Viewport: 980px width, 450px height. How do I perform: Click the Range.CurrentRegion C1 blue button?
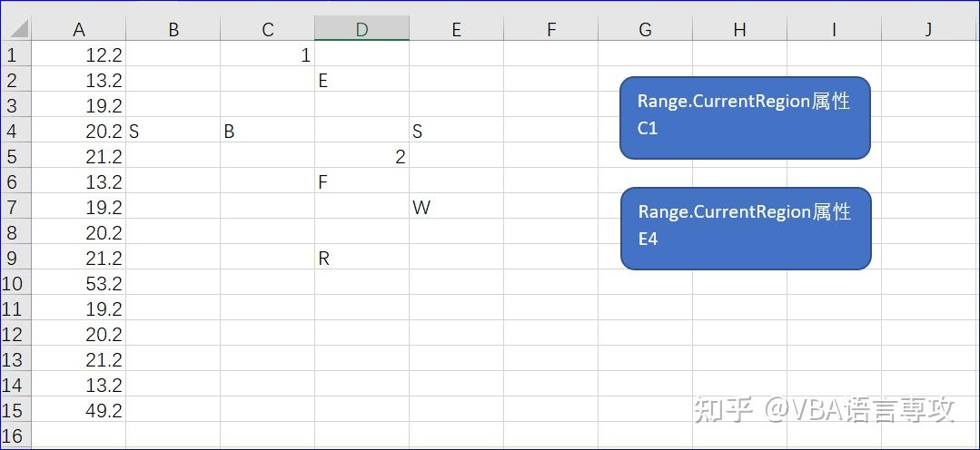[x=745, y=117]
